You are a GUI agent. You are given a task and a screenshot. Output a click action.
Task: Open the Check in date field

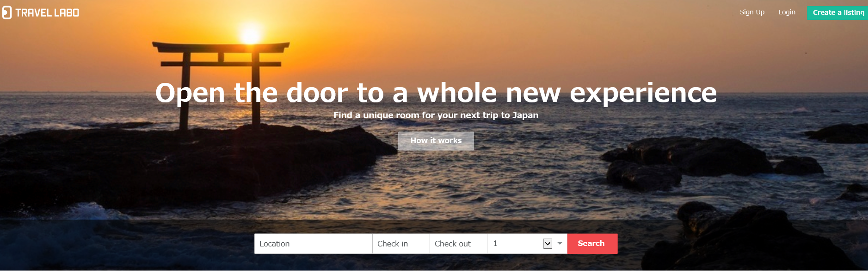(x=401, y=244)
